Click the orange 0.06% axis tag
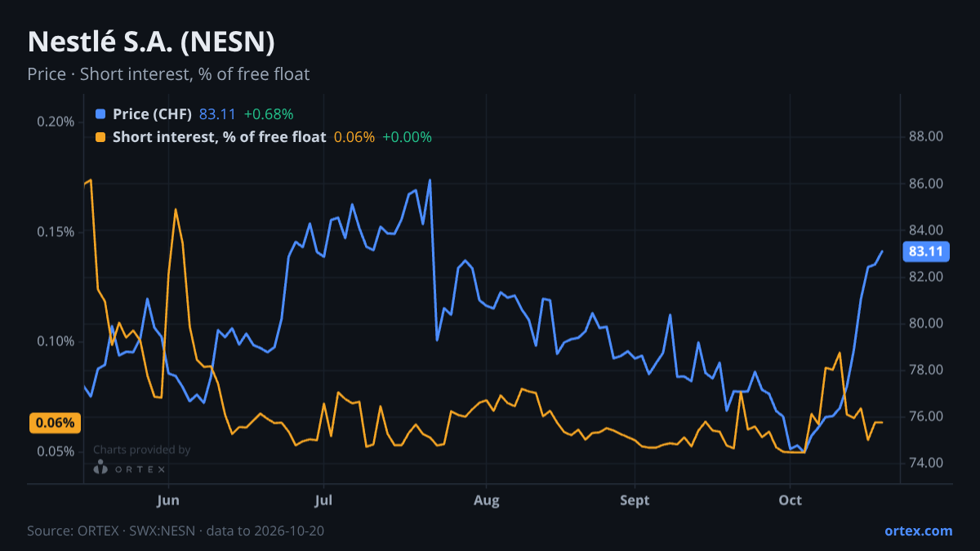This screenshot has width=980, height=551. click(56, 423)
